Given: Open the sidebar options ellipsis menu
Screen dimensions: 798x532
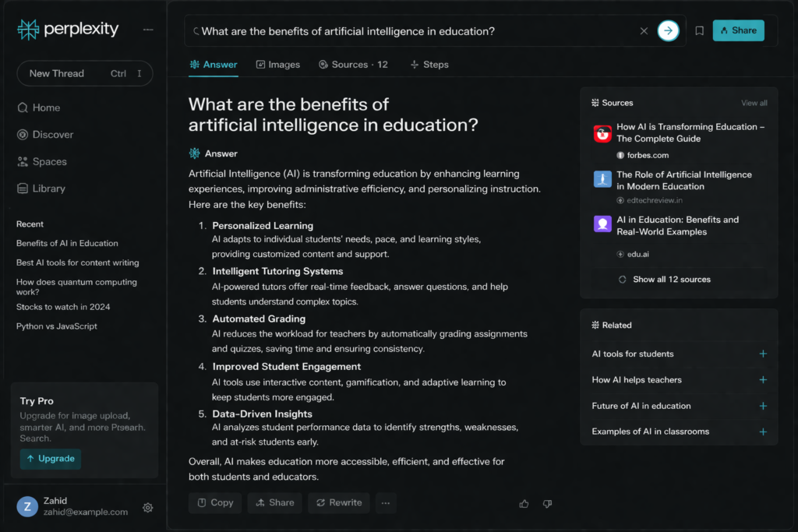Looking at the screenshot, I should [x=148, y=30].
